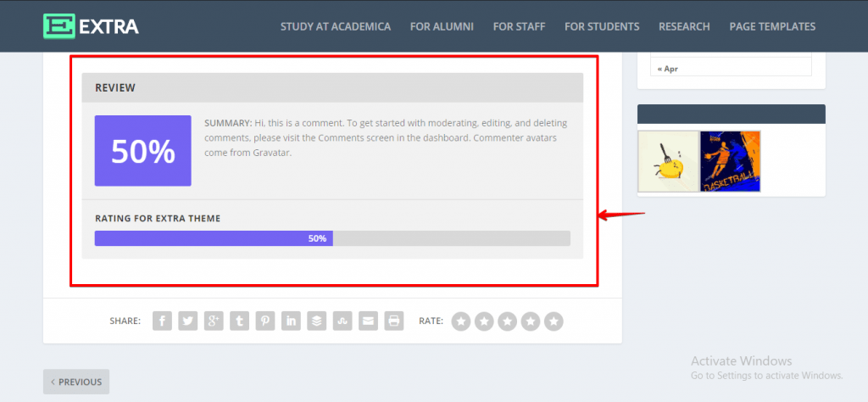Pin this post with the Pinterest icon

click(x=265, y=321)
